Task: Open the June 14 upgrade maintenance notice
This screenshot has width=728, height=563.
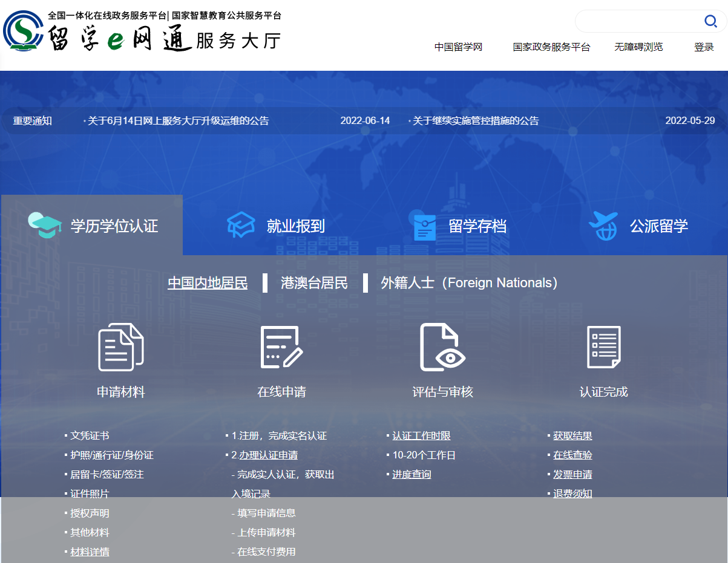Action: point(180,120)
